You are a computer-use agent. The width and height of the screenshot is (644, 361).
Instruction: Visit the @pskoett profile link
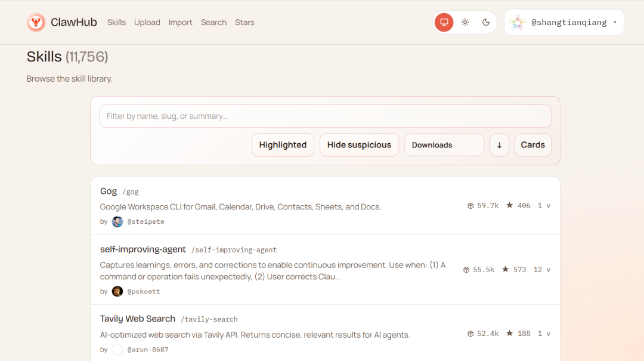[144, 291]
